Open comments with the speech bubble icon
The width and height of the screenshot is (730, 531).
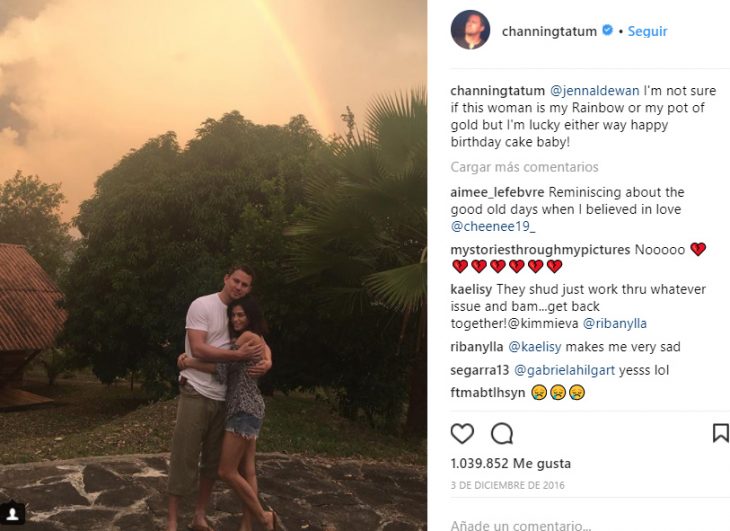pyautogui.click(x=502, y=434)
